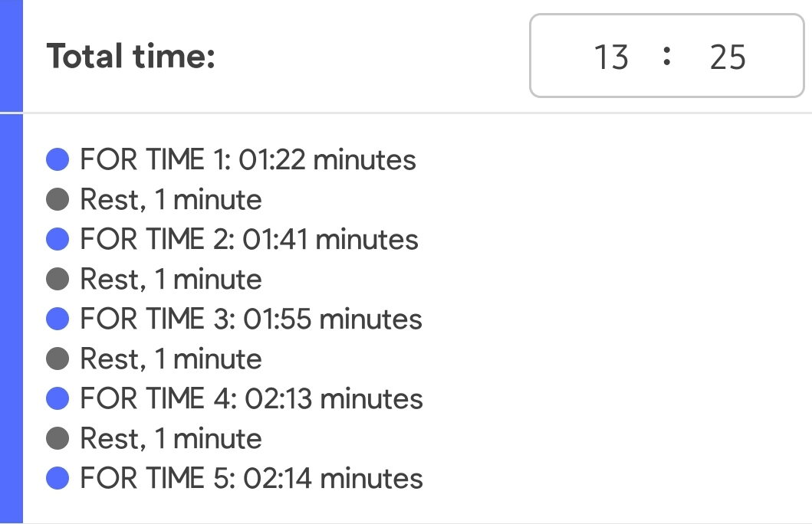Select the seconds field showing 25

pos(728,57)
